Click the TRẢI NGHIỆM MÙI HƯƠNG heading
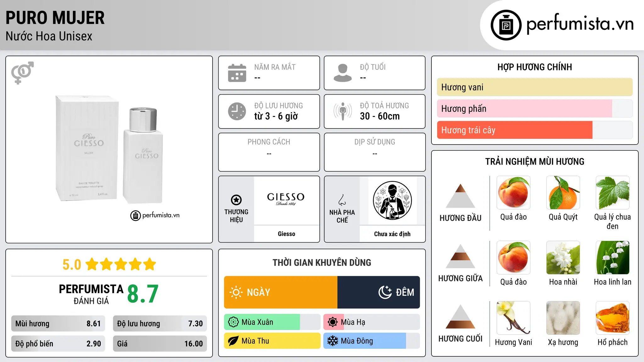 [x=535, y=162]
